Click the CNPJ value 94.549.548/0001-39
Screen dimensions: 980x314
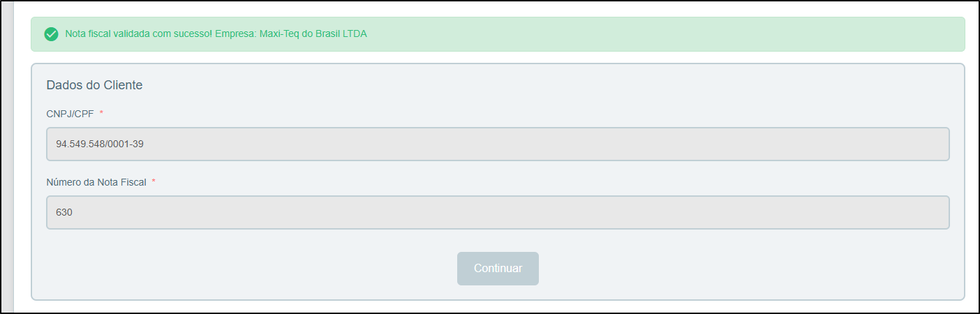100,144
